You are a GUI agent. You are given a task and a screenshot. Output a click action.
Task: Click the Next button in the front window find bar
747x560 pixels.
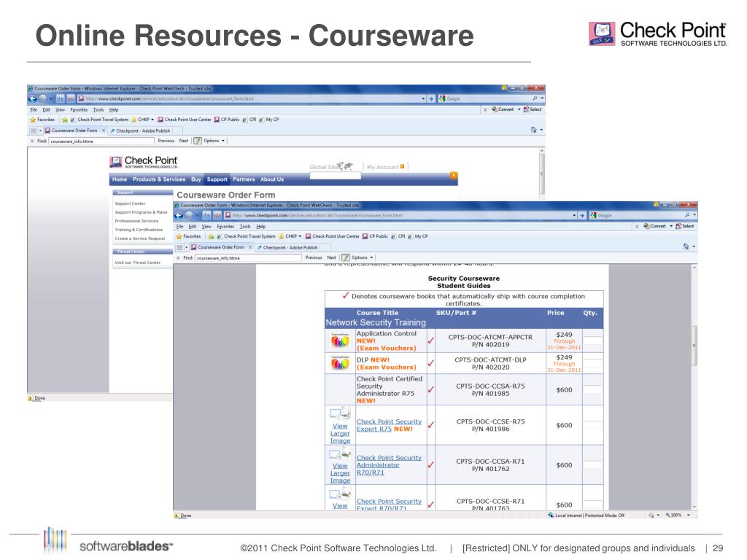point(332,257)
